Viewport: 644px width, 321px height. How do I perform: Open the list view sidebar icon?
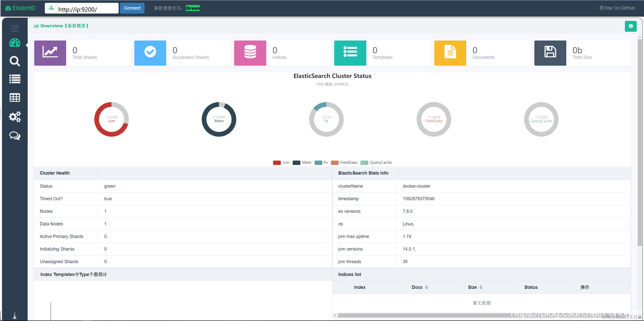[x=15, y=79]
